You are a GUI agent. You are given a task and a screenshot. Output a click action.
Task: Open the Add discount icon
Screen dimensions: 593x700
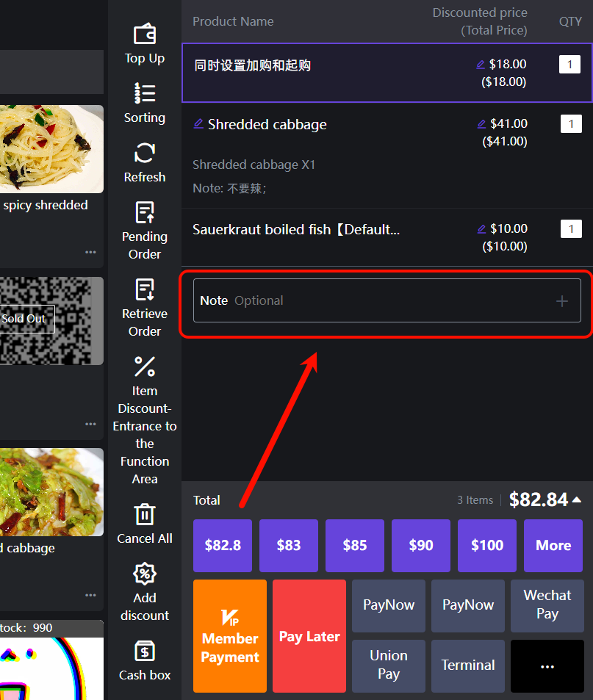(x=145, y=574)
